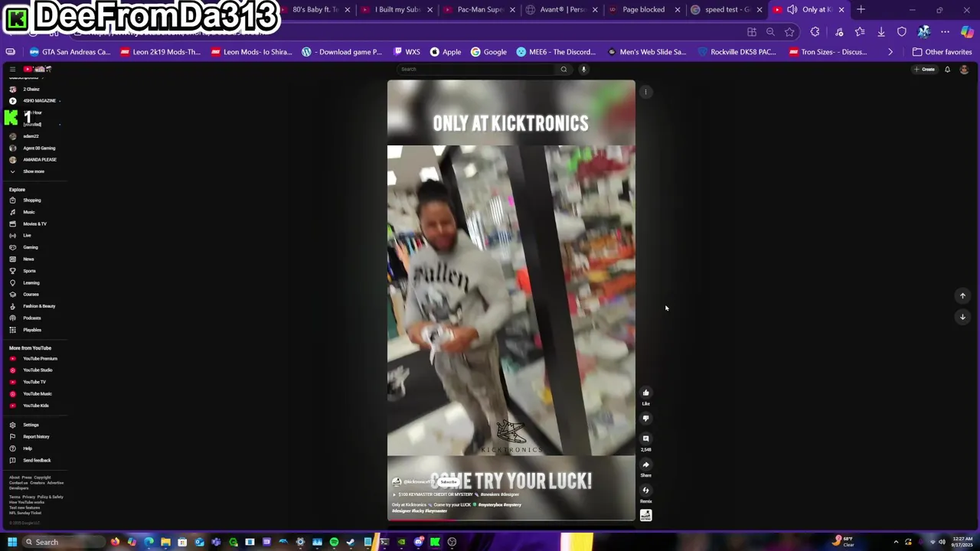Open YouTube Help
The width and height of the screenshot is (980, 551).
click(28, 448)
